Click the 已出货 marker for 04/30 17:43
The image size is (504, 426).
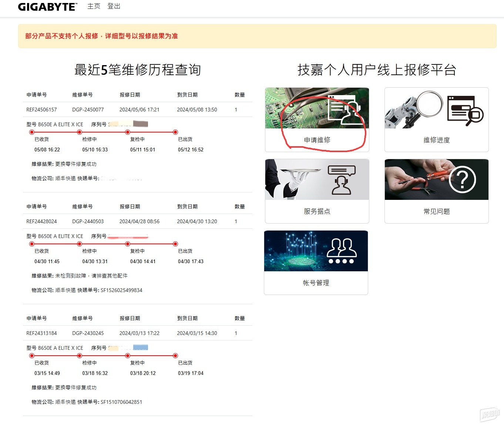175,244
